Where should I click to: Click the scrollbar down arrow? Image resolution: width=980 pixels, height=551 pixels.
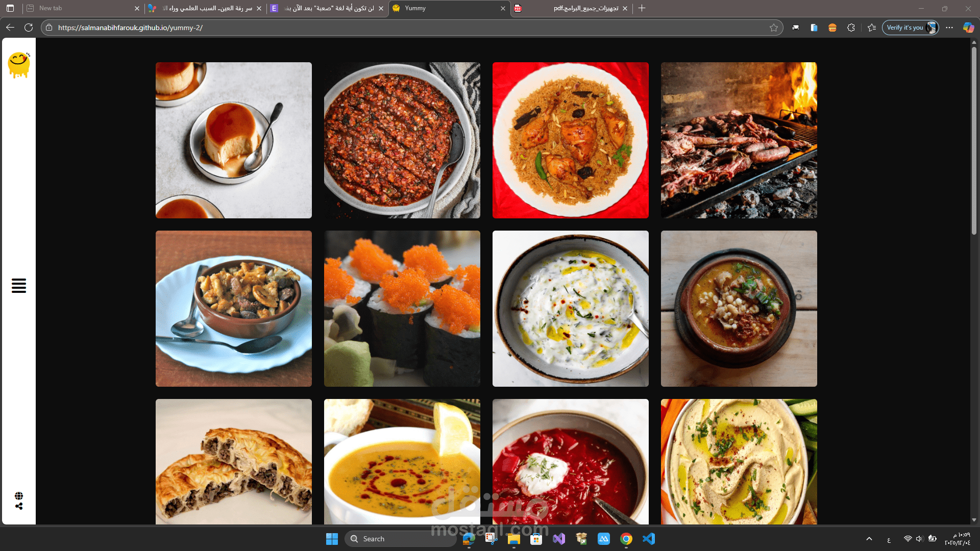pyautogui.click(x=974, y=520)
